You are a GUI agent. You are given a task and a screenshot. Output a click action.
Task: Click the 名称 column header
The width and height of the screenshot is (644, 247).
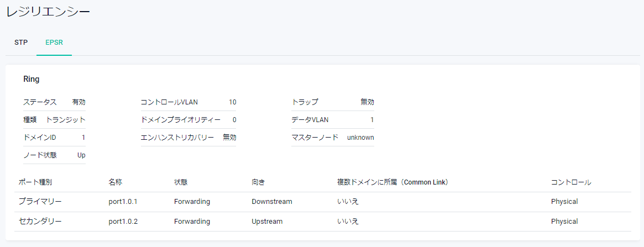[x=116, y=182]
